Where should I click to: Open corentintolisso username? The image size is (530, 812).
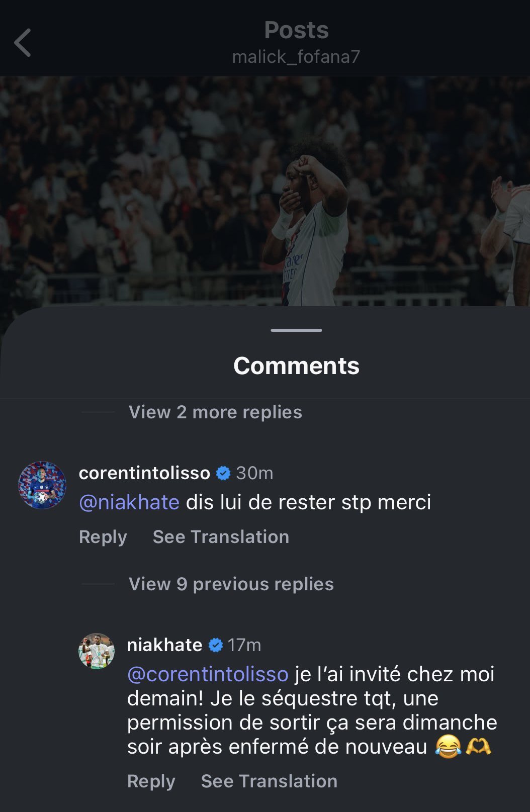[x=144, y=473]
